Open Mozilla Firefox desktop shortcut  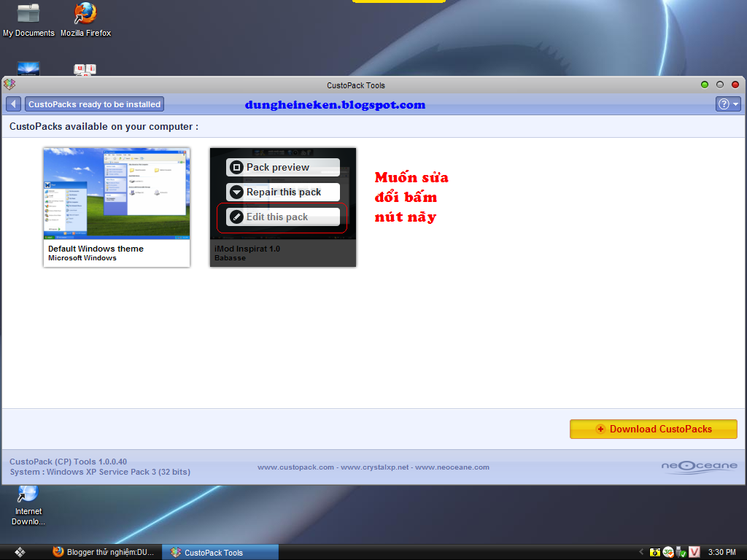[86, 20]
